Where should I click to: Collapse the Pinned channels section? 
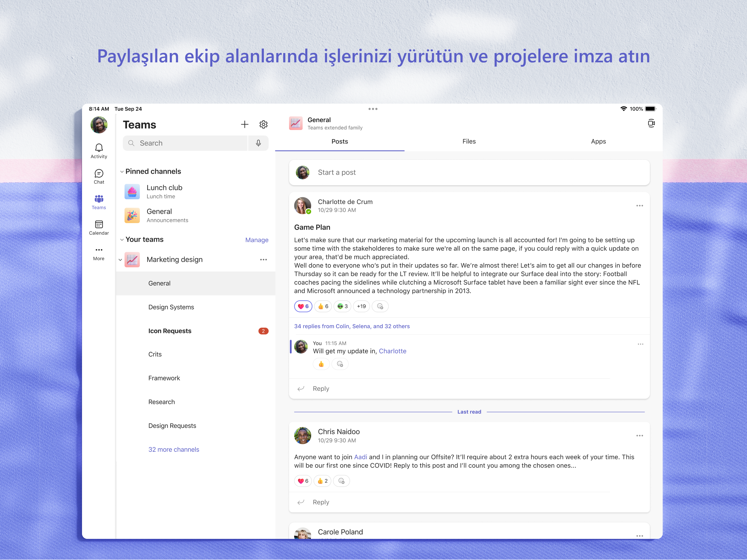click(x=122, y=171)
